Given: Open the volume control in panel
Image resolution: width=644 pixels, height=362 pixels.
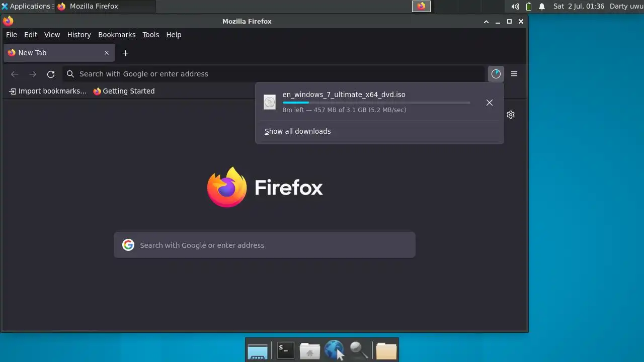Looking at the screenshot, I should point(515,7).
